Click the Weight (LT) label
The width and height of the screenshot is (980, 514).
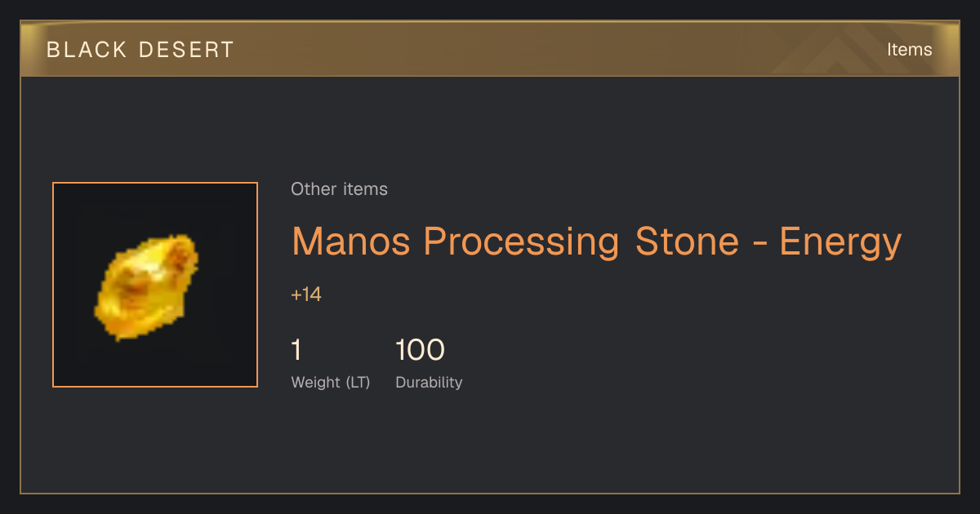[x=331, y=383]
